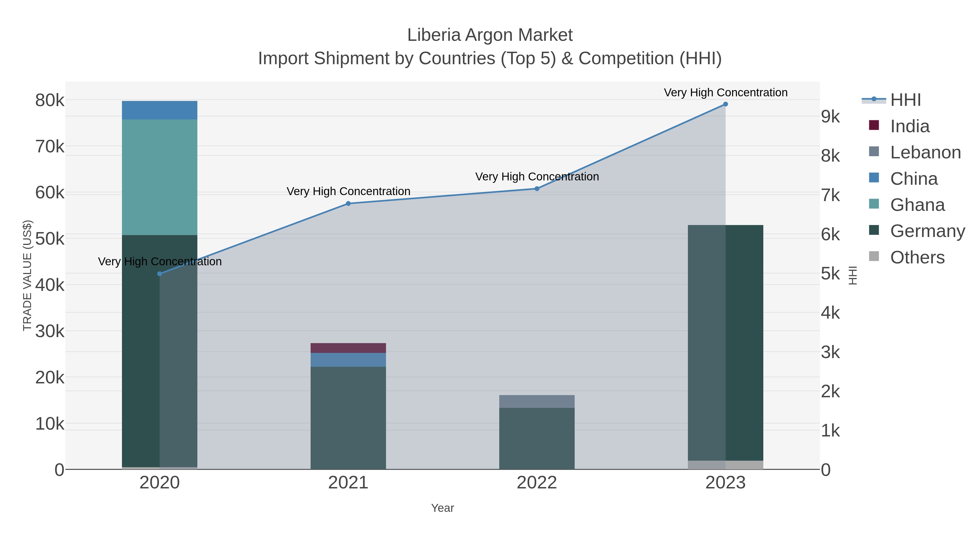The image size is (980, 551).
Task: Select the China segment of 2020 bar
Action: (x=160, y=110)
